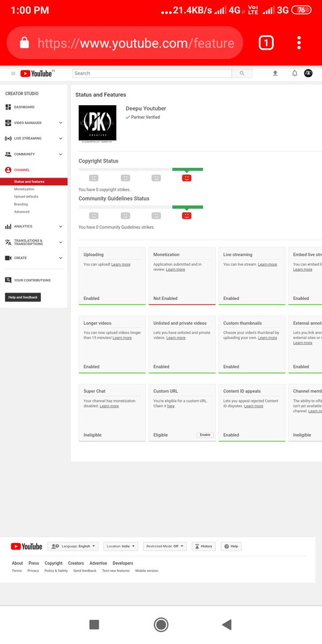Click the Copyright footer link
The height and width of the screenshot is (644, 322).
point(54,563)
